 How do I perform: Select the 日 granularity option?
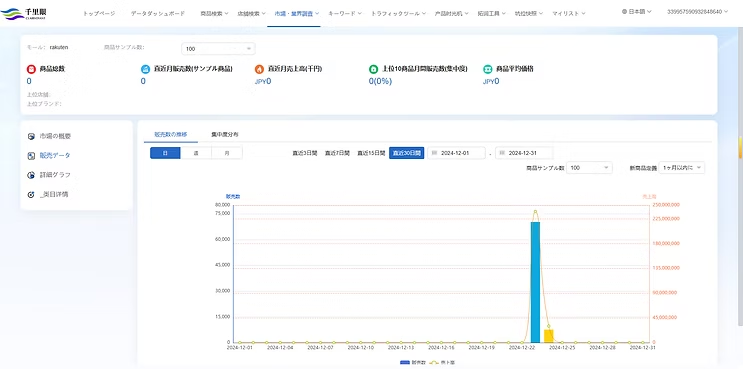[165, 153]
